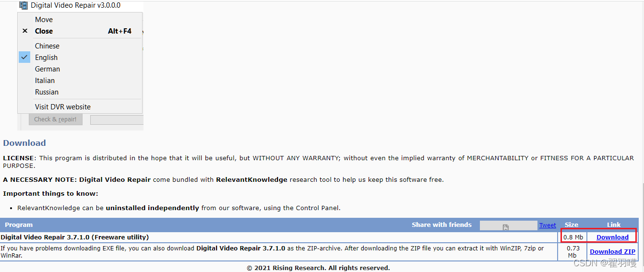Viewport: 644px width, 272px height.
Task: Click the Link column header
Action: tap(614, 225)
